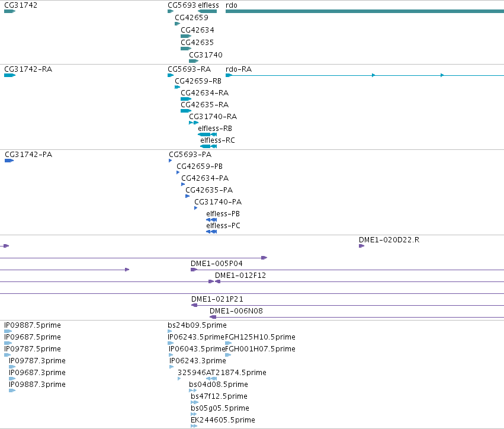Select the CG31742-PA protein label
Image resolution: width=504 pixels, height=429 pixels.
[x=28, y=155]
